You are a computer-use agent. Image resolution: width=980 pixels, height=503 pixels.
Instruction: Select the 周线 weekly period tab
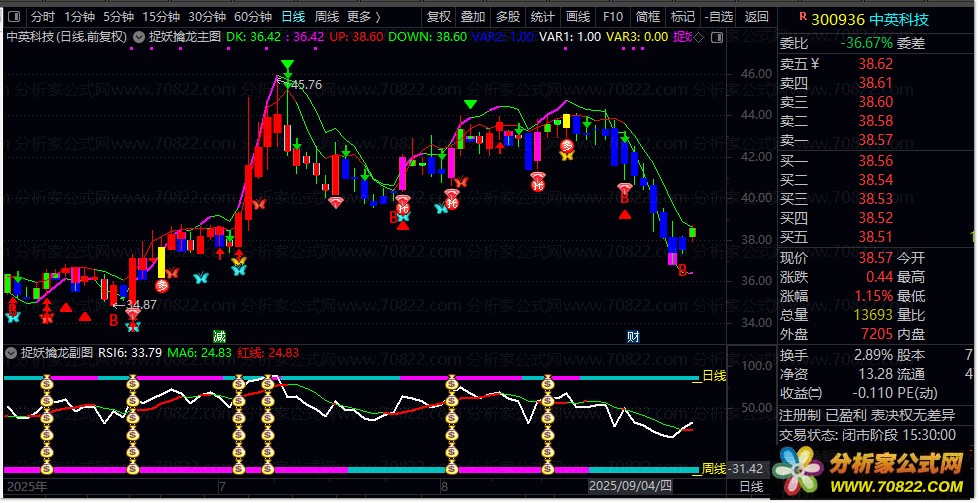[x=327, y=17]
